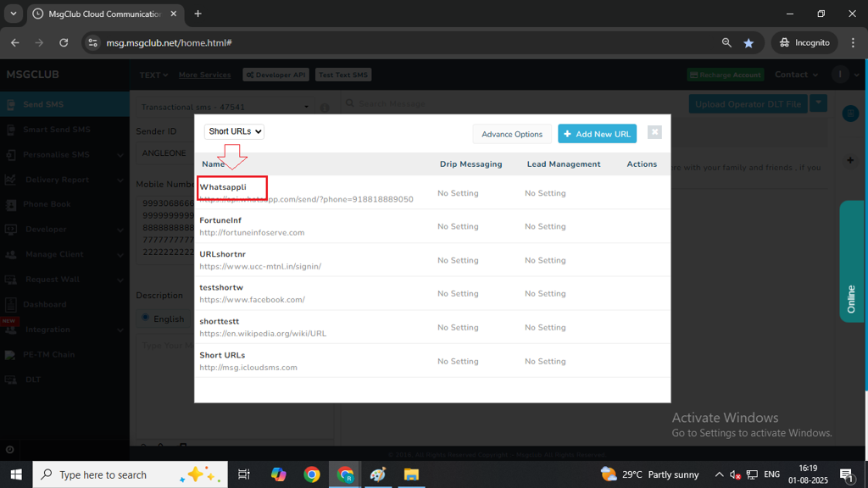The width and height of the screenshot is (868, 488).
Task: Open tab search dropdown arrow
Action: point(14,14)
